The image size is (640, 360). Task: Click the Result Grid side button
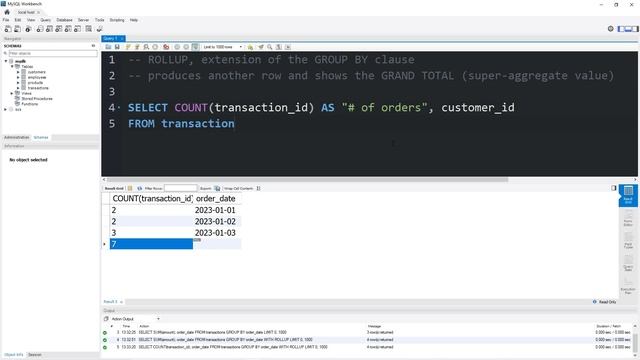pos(628,195)
